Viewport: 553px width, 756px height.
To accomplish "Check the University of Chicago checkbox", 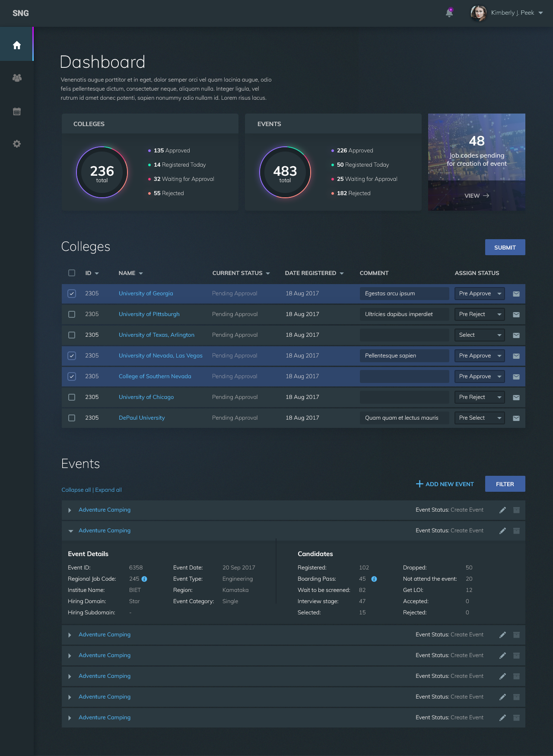I will (72, 397).
